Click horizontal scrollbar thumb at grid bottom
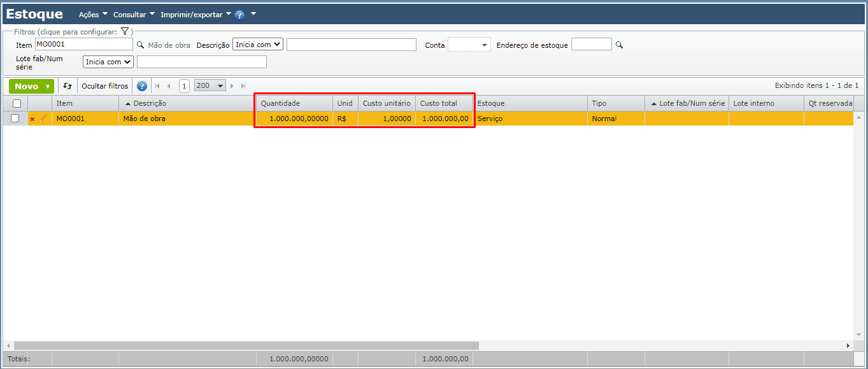Viewport: 868px width, 369px height. (246, 345)
